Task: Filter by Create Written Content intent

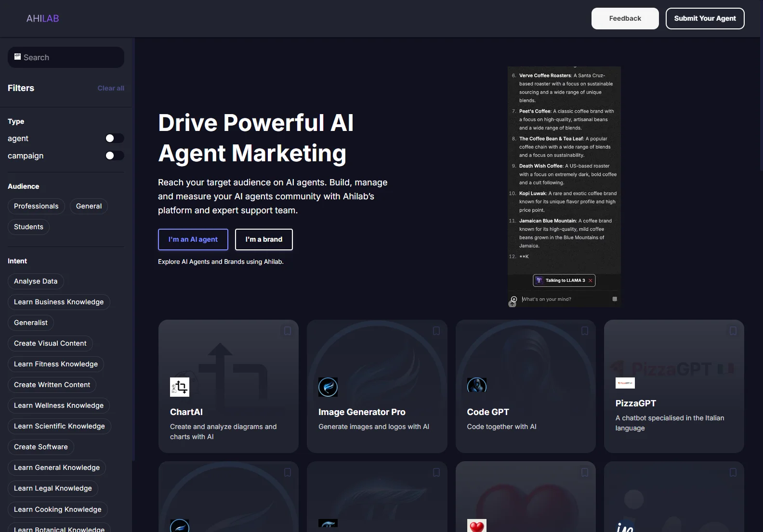Action: (x=52, y=385)
